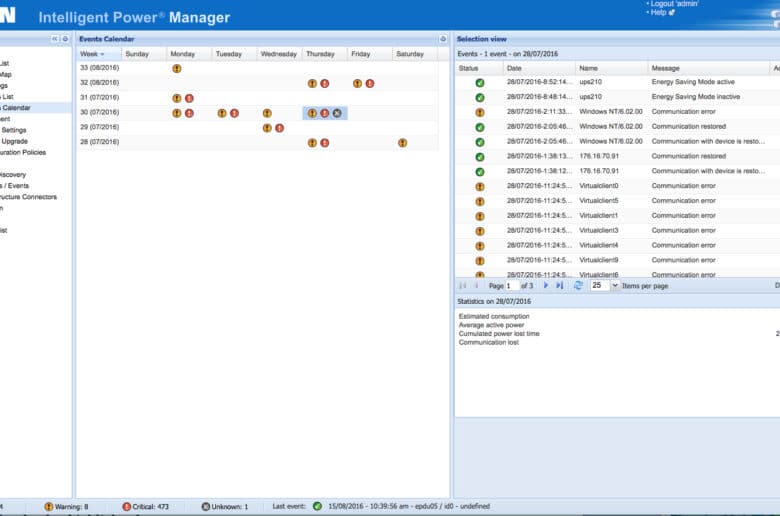Open the left panel settings gear icon
This screenshot has height=516, width=780.
pos(65,39)
